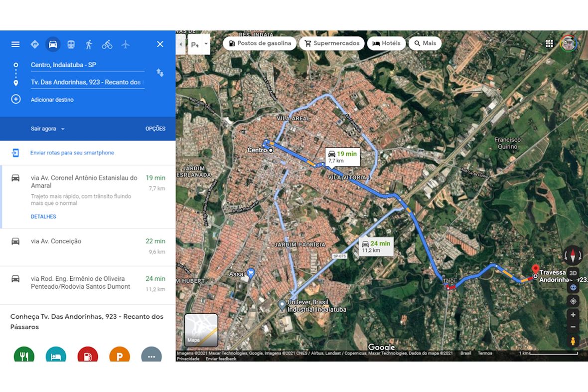Open the Google account avatar

tap(569, 43)
